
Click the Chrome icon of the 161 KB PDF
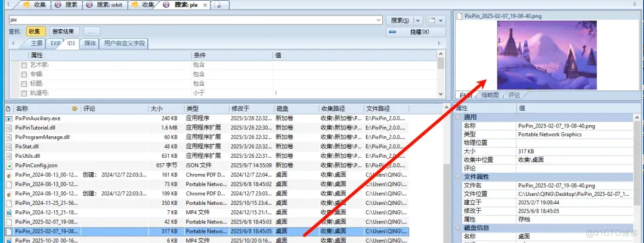tap(9, 175)
